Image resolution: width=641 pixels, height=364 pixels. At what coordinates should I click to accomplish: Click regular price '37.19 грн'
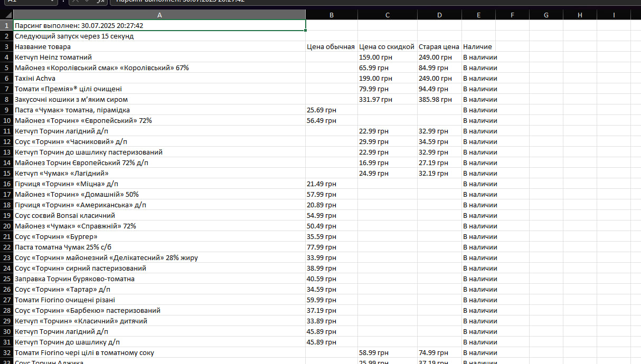(332, 310)
